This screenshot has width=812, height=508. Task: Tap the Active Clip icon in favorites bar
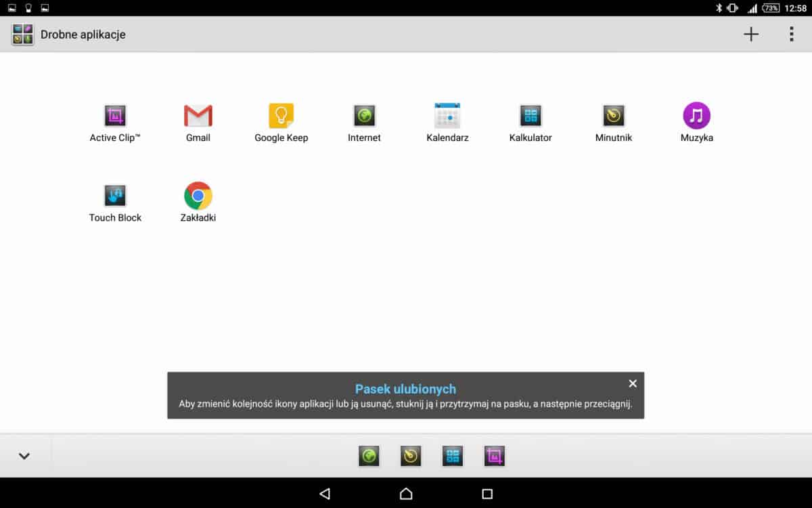coord(495,456)
